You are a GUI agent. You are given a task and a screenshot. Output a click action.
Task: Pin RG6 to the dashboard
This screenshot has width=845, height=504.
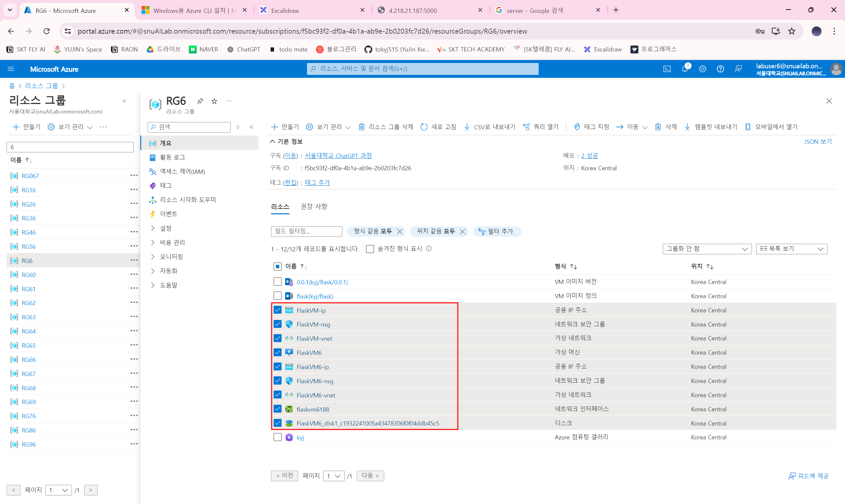point(200,101)
